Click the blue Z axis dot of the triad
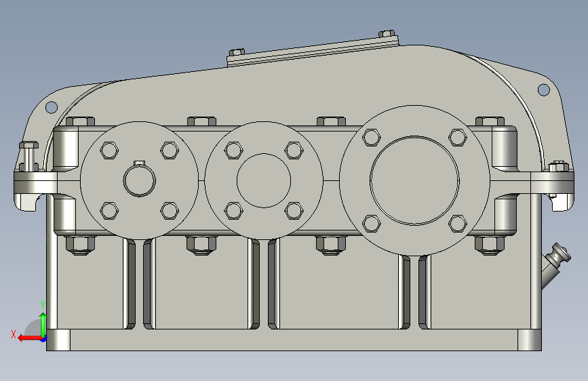The width and height of the screenshot is (588, 381). point(44,339)
